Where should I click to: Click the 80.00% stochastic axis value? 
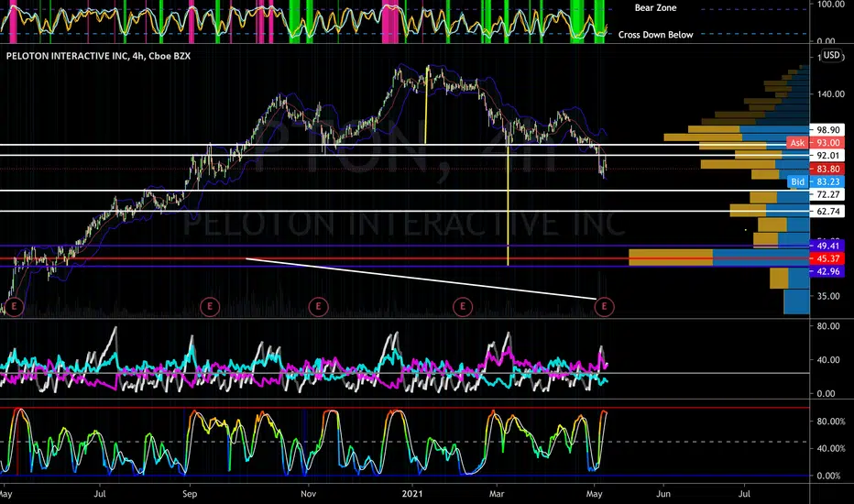pyautogui.click(x=830, y=422)
